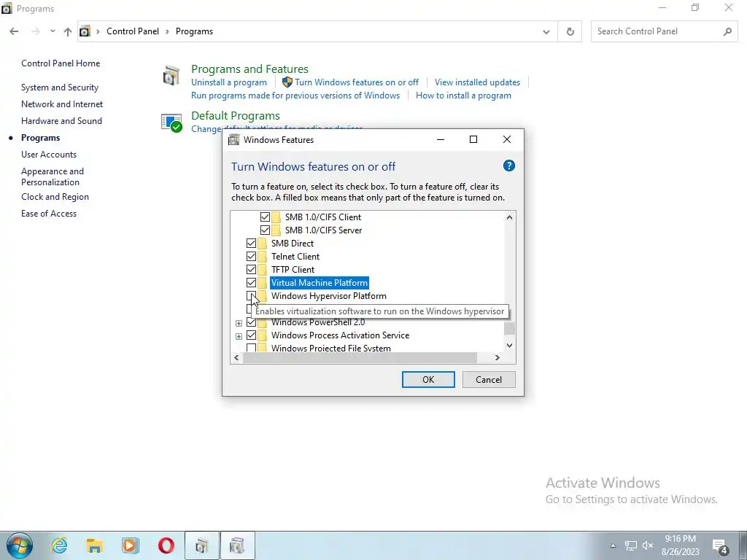Click Cancel in Windows Features dialog
The width and height of the screenshot is (747, 560).
pos(488,379)
